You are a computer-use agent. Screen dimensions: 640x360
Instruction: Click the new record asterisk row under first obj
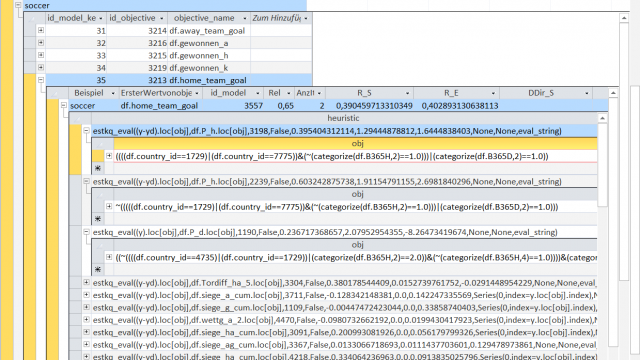tap(344, 169)
